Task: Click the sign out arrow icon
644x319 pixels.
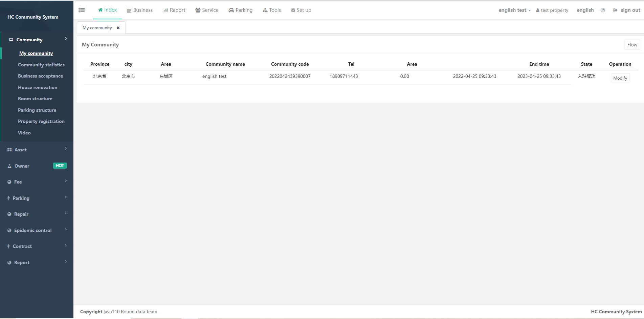Action: pos(615,10)
